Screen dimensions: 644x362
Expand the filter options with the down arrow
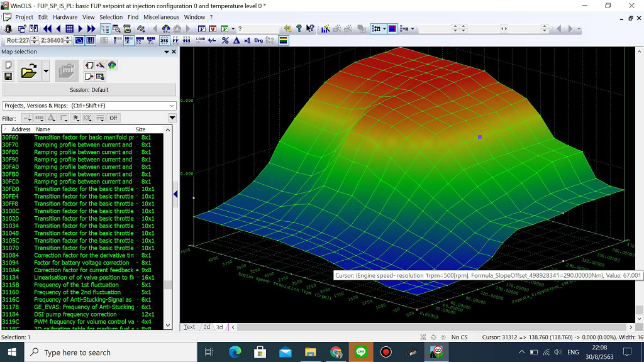click(172, 117)
